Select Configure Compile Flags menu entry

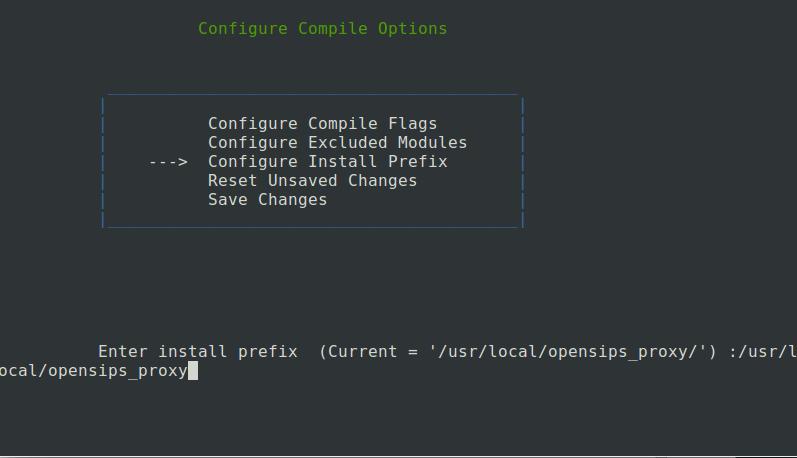[x=322, y=124]
